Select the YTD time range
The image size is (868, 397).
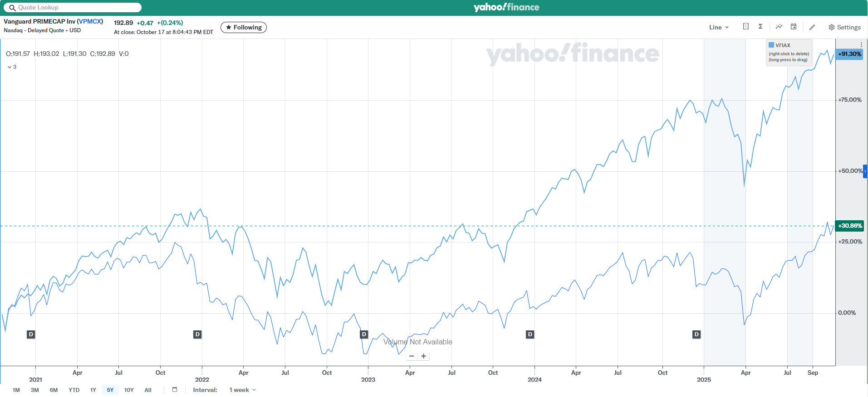pyautogui.click(x=74, y=390)
